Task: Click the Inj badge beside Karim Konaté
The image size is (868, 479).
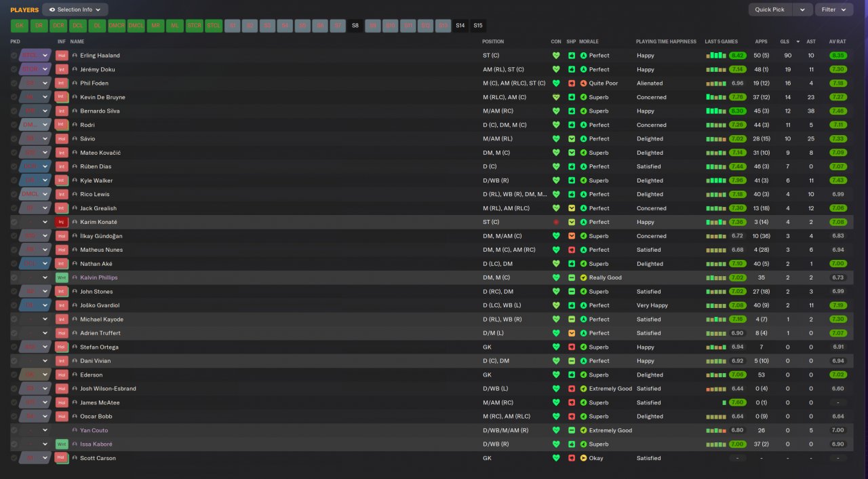Action: (x=62, y=222)
